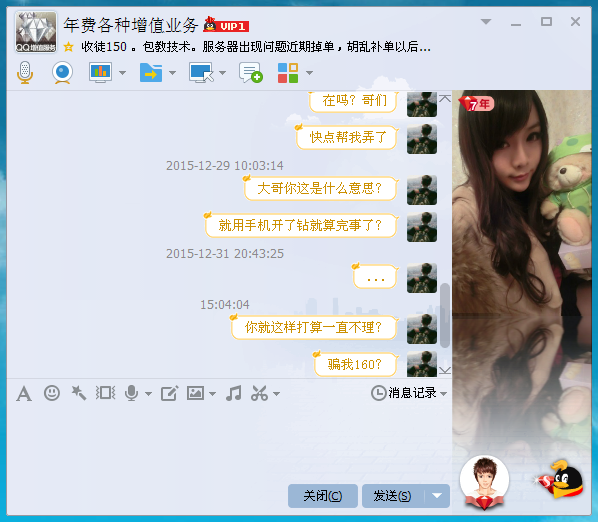Open the Send button options arrow
This screenshot has width=598, height=522.
(x=437, y=496)
